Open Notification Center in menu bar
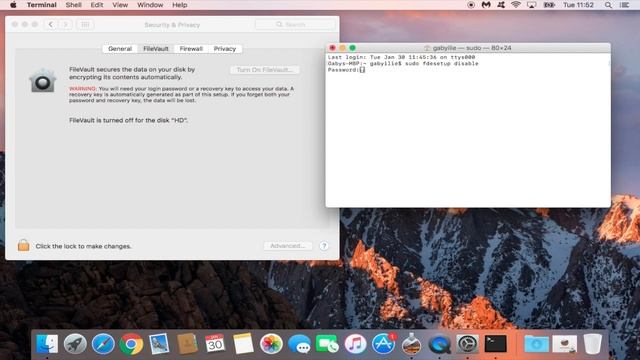Image resolution: width=640 pixels, height=360 pixels. click(x=624, y=5)
